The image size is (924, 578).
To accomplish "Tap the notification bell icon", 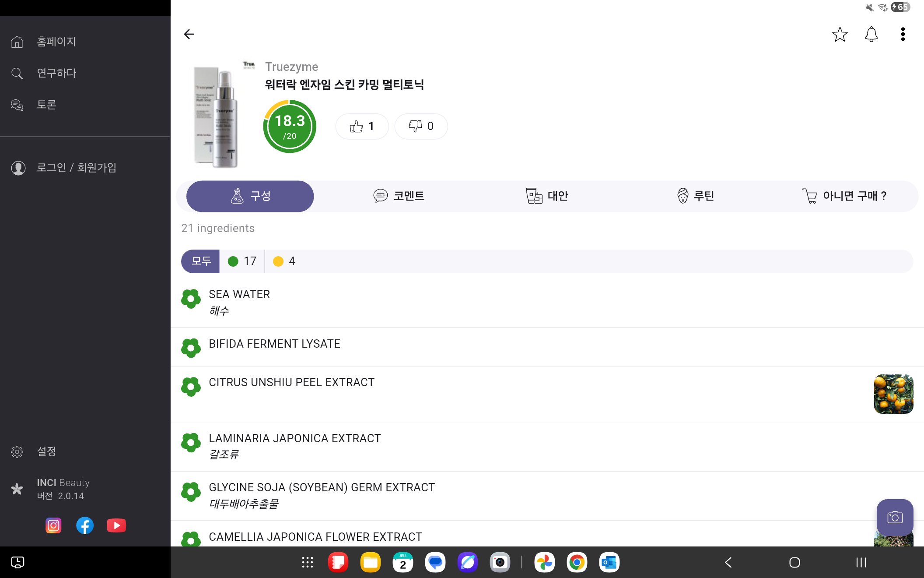I will pyautogui.click(x=871, y=34).
